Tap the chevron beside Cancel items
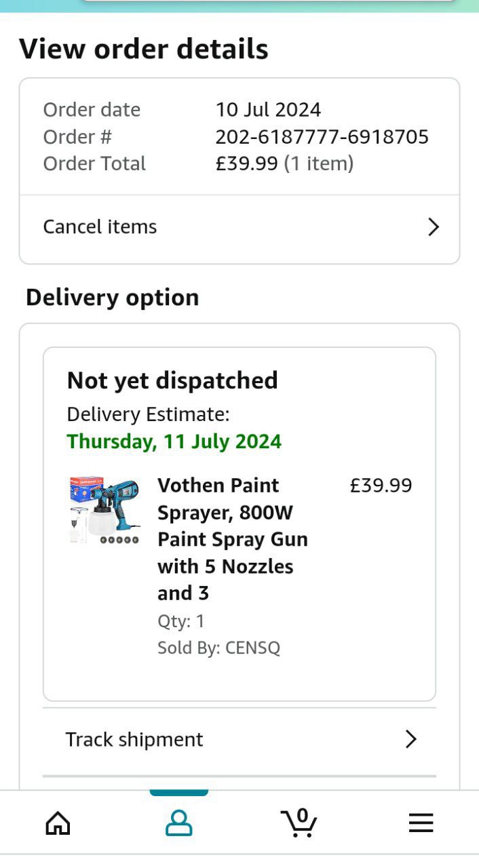This screenshot has width=479, height=868. [434, 227]
